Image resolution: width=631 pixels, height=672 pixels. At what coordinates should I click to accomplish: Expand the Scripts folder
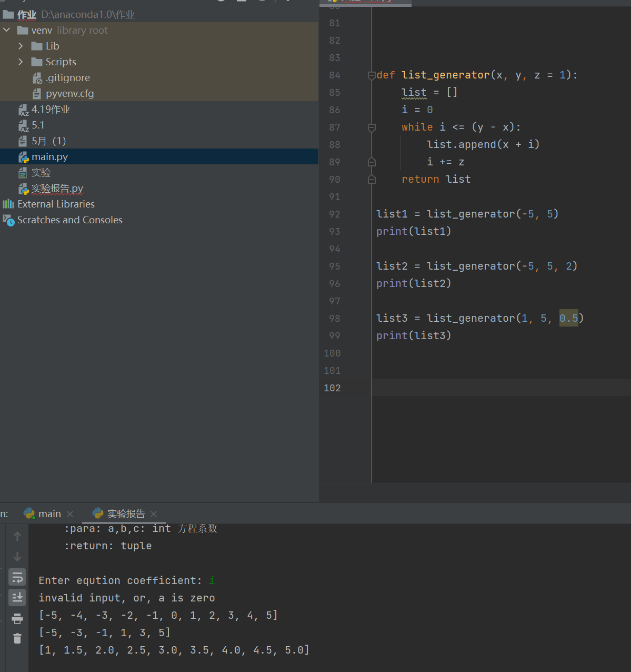coord(21,62)
